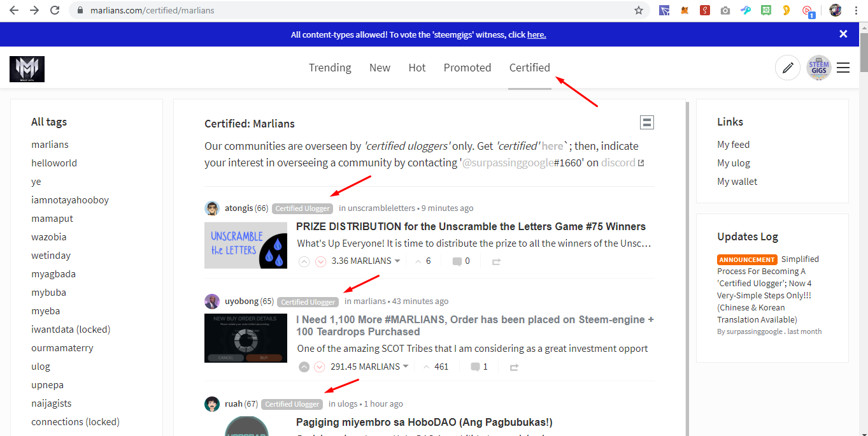Downvote the uyobong MARLIANS order post

[x=320, y=367]
